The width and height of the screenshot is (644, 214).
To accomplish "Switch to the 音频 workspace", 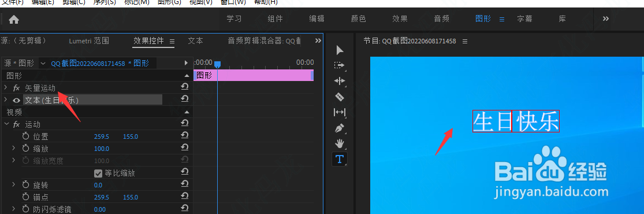I will [x=442, y=19].
